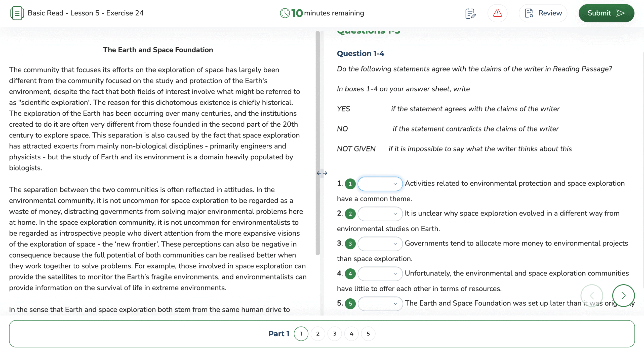
Task: Go back with the left arrow circle
Action: (x=592, y=295)
